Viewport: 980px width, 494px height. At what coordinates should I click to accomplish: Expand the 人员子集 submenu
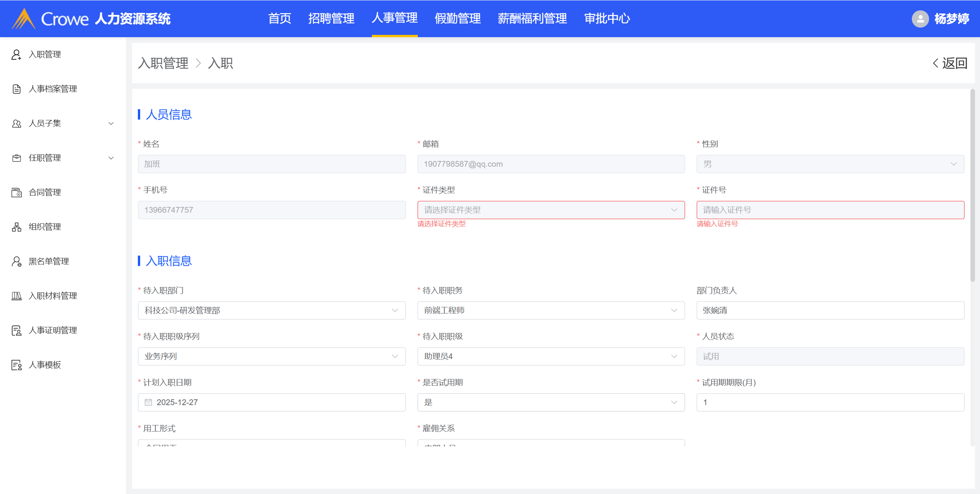(111, 123)
